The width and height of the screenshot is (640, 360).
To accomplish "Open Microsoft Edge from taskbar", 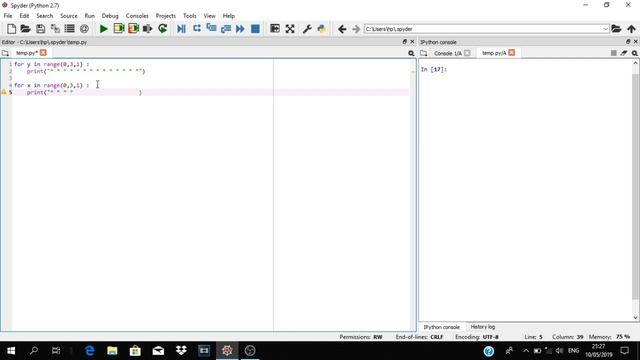I will tap(89, 351).
